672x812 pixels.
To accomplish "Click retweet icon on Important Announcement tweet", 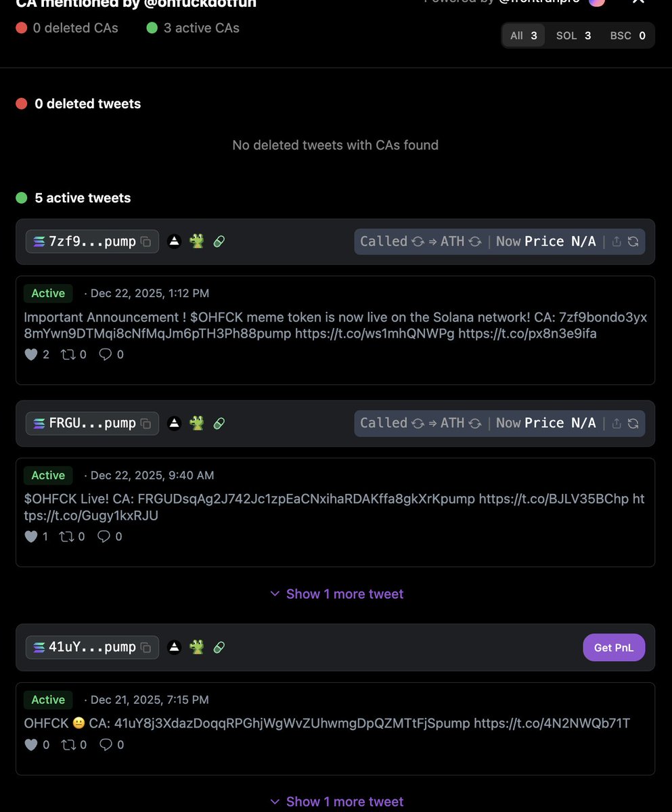I will (67, 355).
